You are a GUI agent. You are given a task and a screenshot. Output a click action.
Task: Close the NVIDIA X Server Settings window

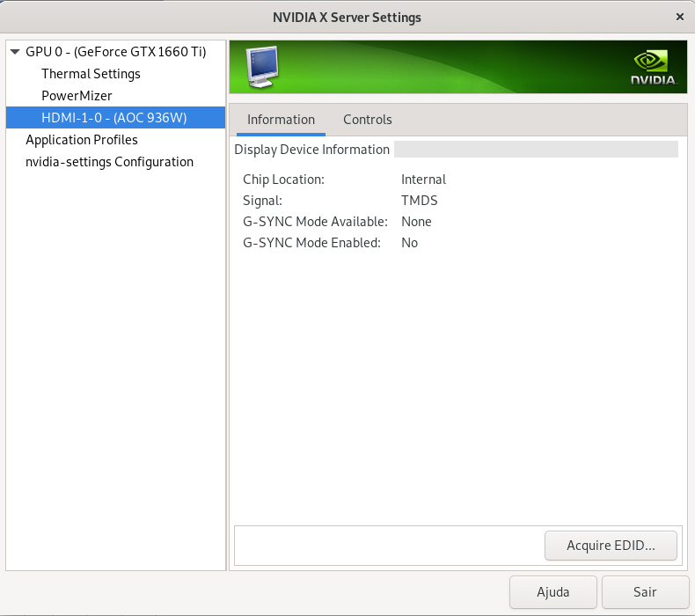(680, 17)
